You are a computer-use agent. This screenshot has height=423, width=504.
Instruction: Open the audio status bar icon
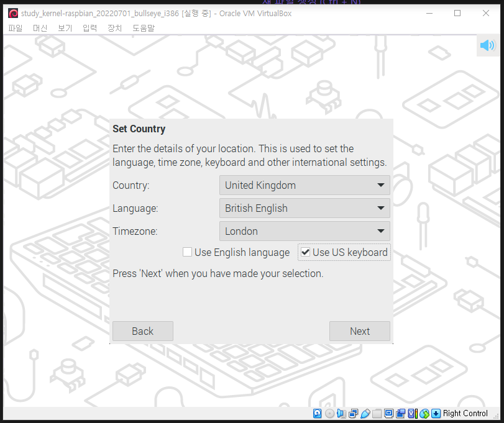[x=341, y=414]
